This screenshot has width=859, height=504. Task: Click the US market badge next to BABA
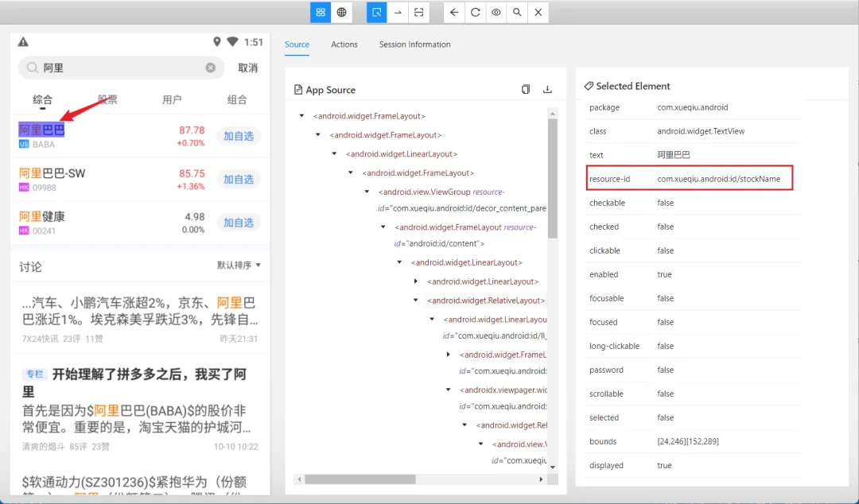pos(24,144)
